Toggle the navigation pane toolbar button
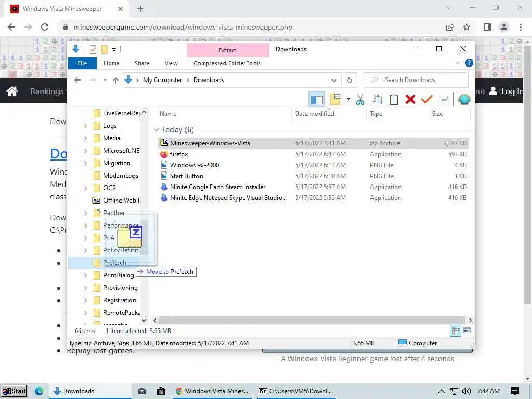 click(316, 100)
